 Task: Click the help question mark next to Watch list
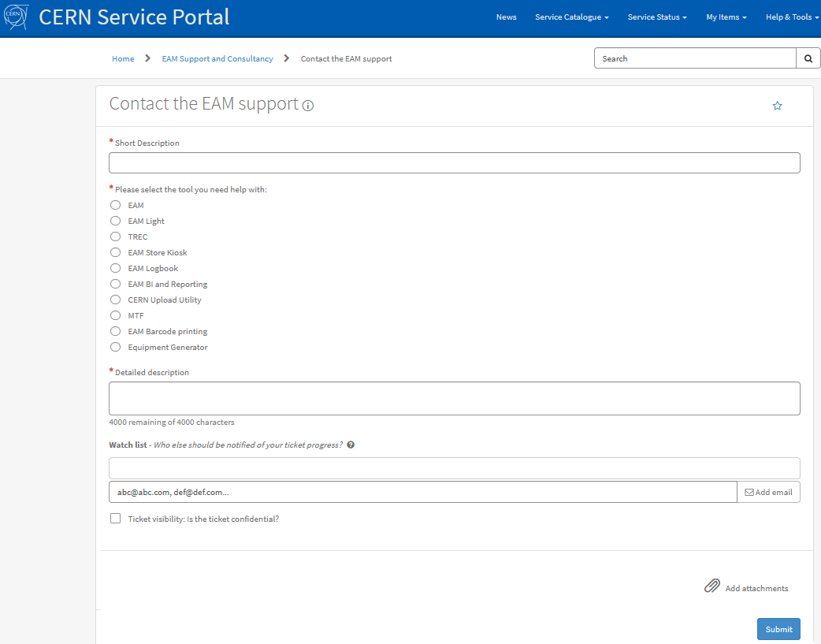(x=351, y=444)
